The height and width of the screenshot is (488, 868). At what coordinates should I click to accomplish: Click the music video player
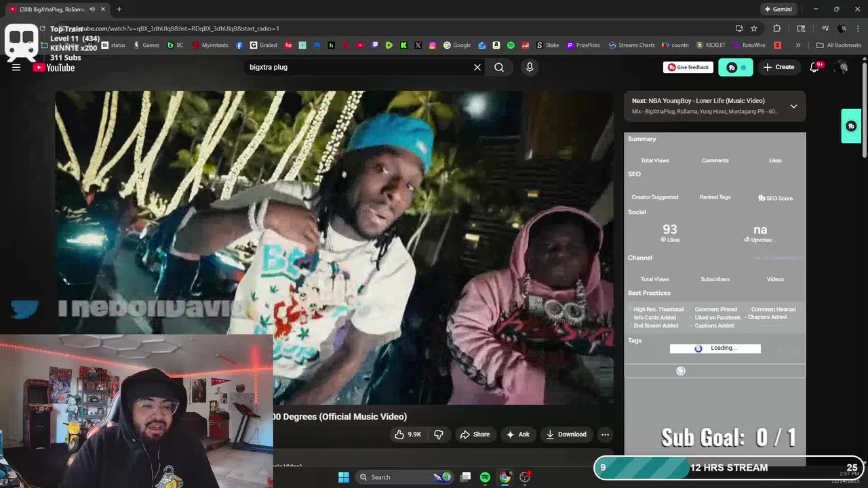click(334, 247)
